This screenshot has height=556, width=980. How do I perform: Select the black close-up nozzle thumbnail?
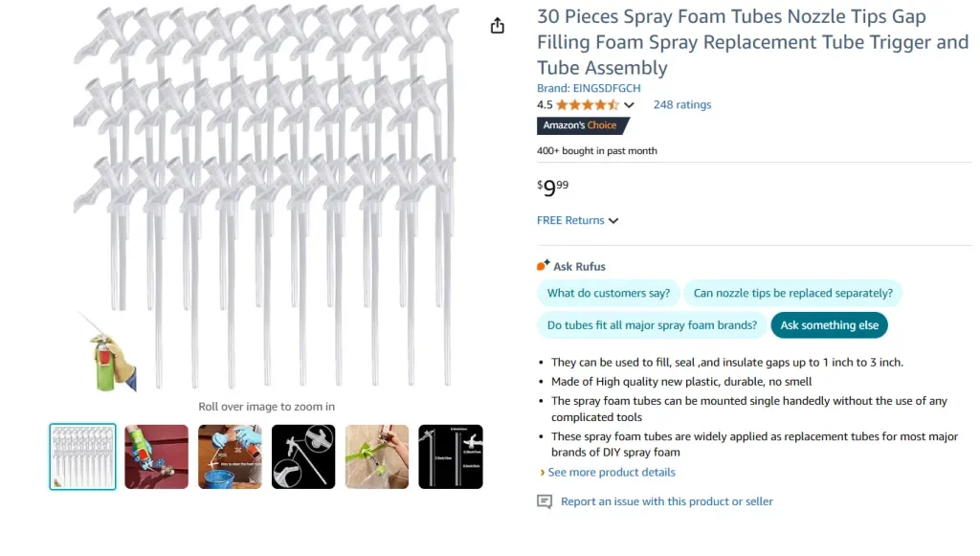click(303, 456)
